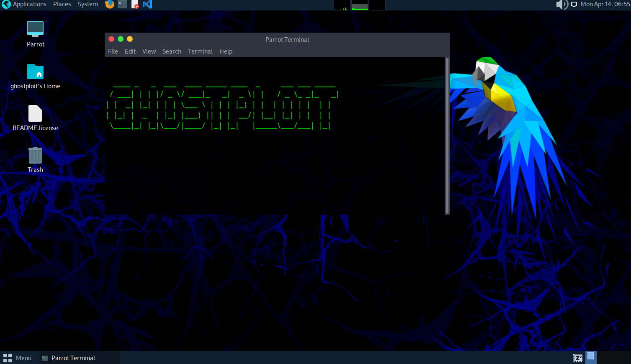Switch to the second workspace in switcher
Screen dimensions: 631x364
pos(603,357)
